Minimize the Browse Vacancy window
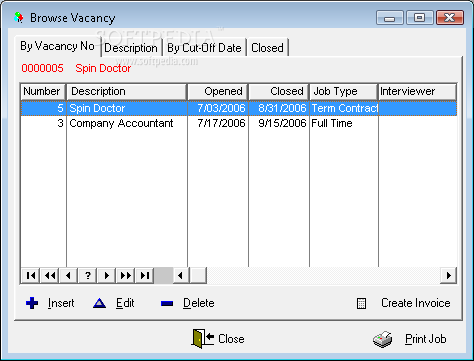Image resolution: width=474 pixels, height=361 pixels. coord(389,17)
